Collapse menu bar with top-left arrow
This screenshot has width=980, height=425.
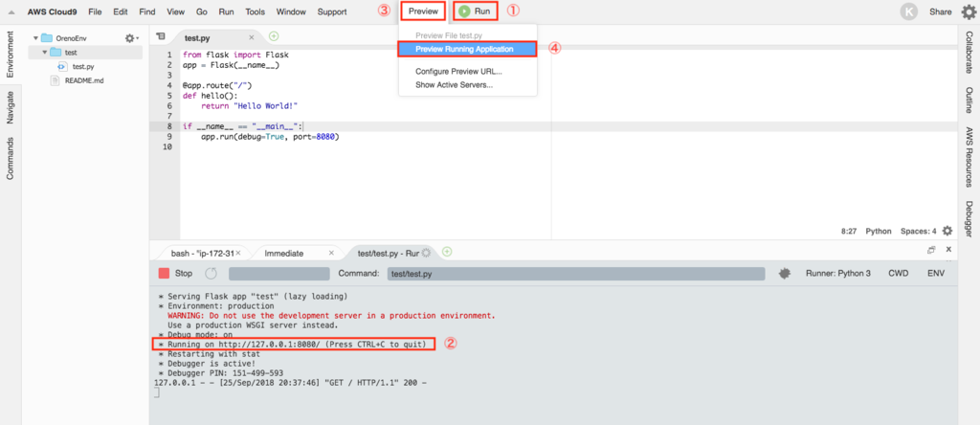point(11,11)
